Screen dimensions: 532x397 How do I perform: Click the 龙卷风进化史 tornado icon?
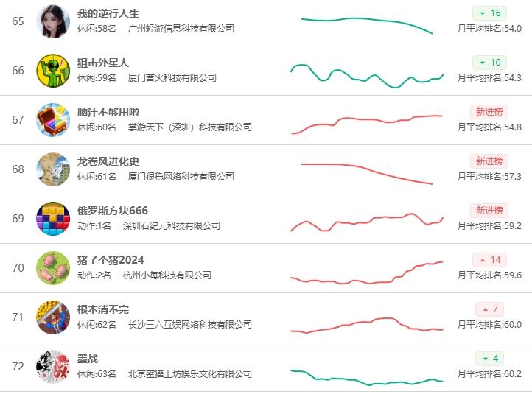click(53, 169)
